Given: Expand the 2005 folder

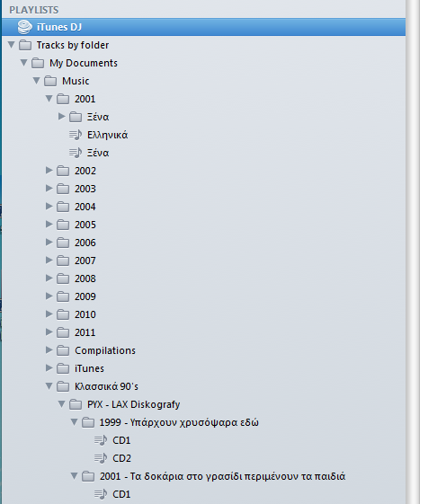Looking at the screenshot, I should pyautogui.click(x=49, y=224).
